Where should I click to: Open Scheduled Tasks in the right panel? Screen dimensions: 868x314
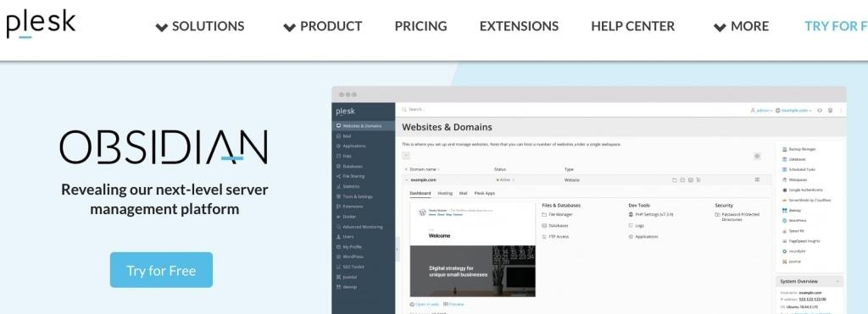798,170
